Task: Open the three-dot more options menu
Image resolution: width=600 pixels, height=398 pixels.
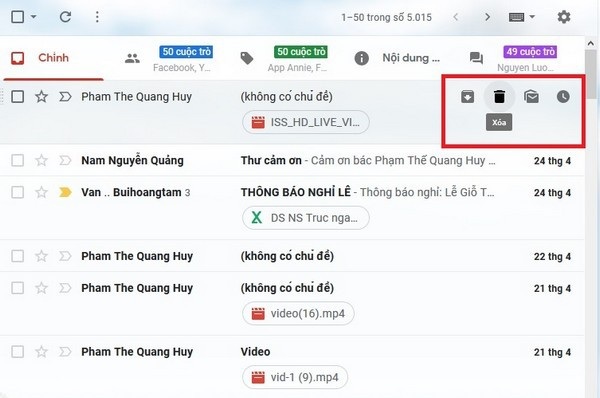Action: pyautogui.click(x=97, y=17)
